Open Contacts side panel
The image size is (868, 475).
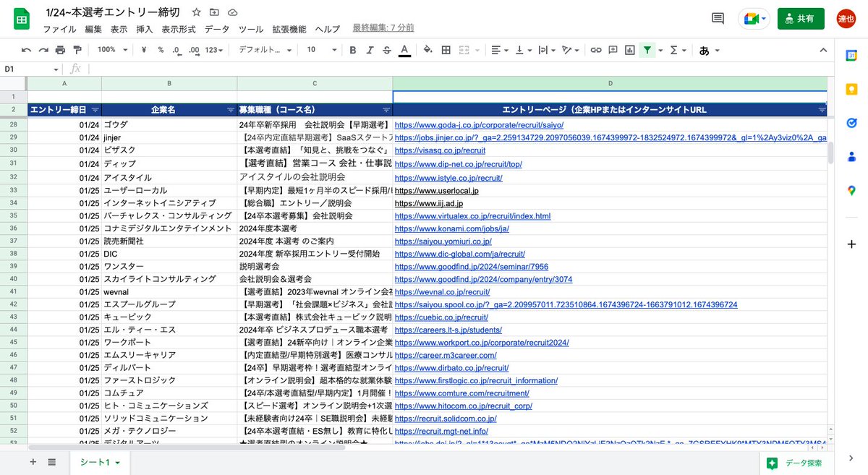coord(851,157)
